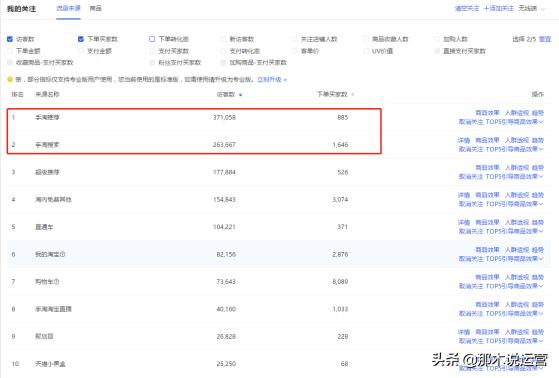Sort by 下单买家数 column arrow icon

tap(353, 94)
